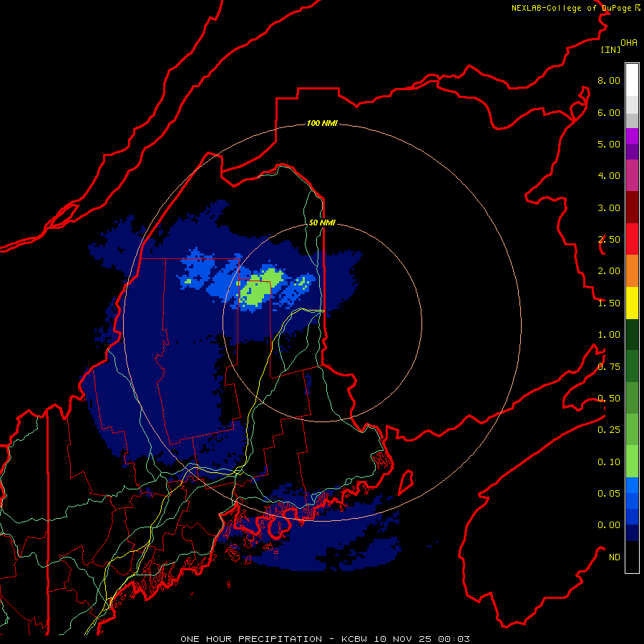Viewport: 644px width, 644px height.
Task: Click the 0.05 legend value
Action: pyautogui.click(x=609, y=494)
